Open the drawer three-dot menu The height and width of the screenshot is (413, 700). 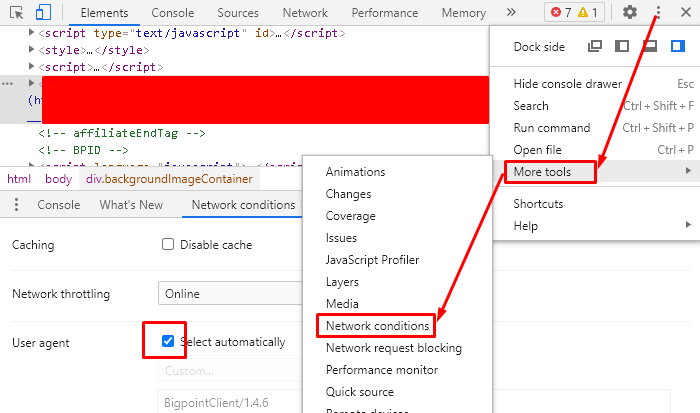[x=17, y=204]
